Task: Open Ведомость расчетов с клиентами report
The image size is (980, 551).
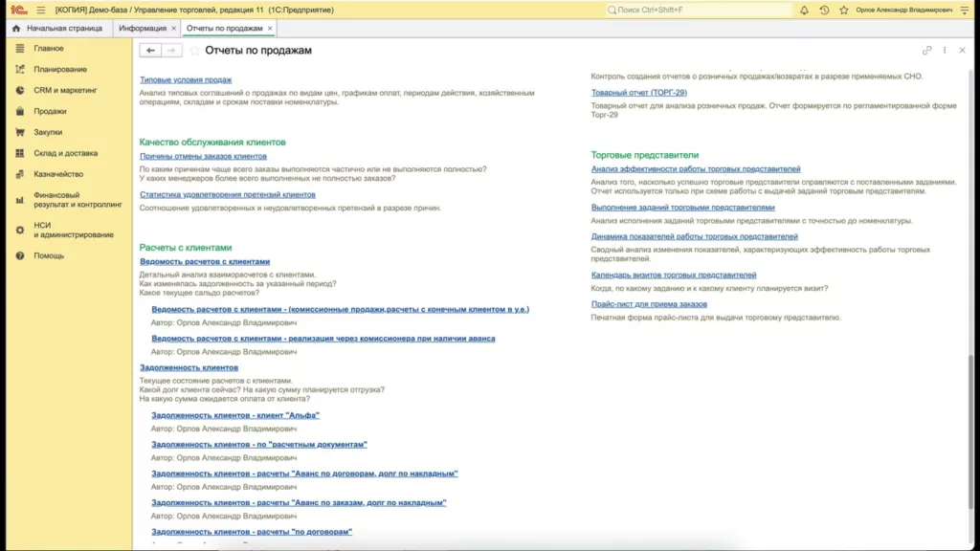Action: point(205,262)
